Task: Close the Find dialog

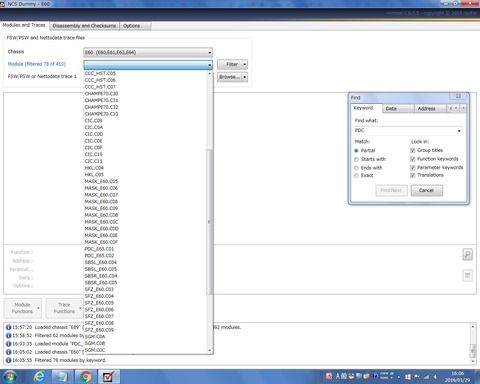Action: coord(458,96)
